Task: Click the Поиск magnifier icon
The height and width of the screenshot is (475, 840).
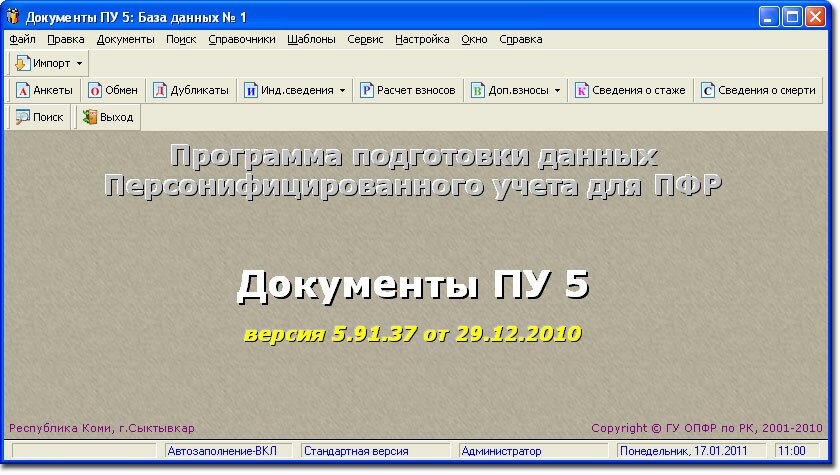Action: (x=22, y=117)
